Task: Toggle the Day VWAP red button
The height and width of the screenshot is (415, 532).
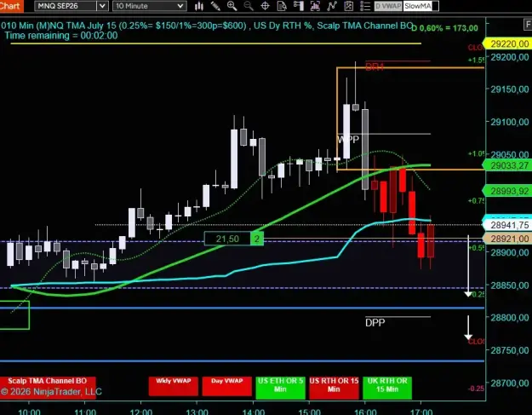Action: [227, 386]
